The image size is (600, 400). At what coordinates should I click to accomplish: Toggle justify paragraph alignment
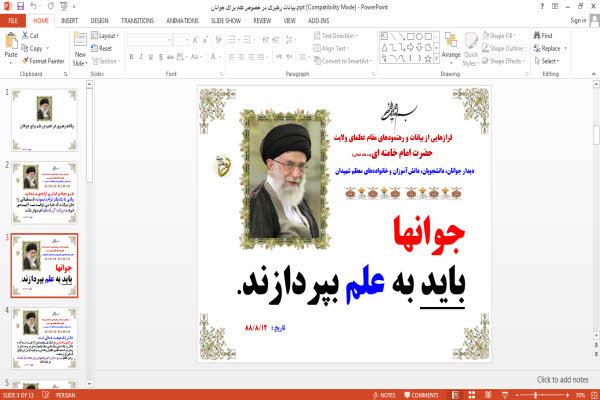[261, 57]
